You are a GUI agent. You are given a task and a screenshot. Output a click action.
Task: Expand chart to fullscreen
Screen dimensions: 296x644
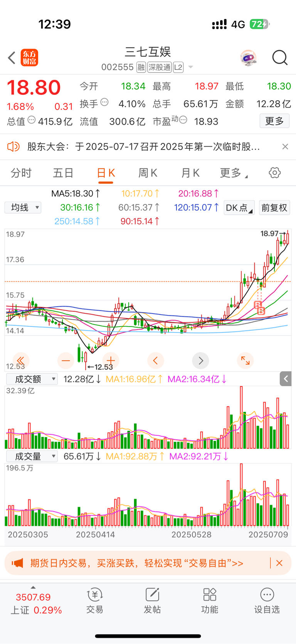(x=246, y=361)
